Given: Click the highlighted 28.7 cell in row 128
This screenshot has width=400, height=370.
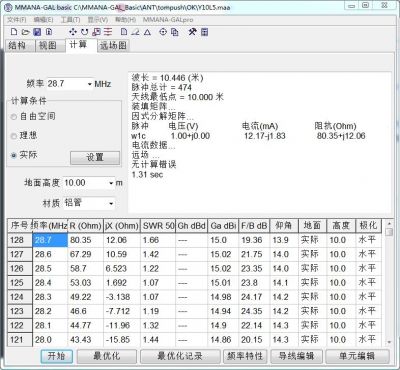Looking at the screenshot, I should pos(50,240).
